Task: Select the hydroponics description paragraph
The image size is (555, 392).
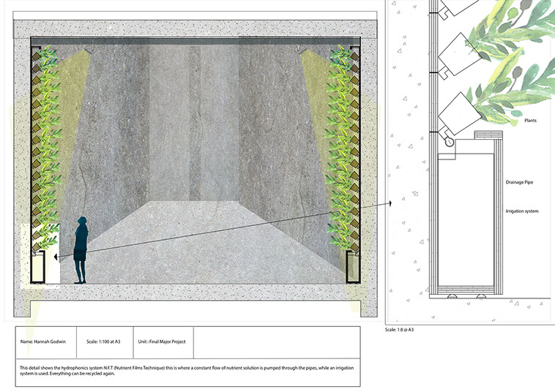Action: pos(183,372)
